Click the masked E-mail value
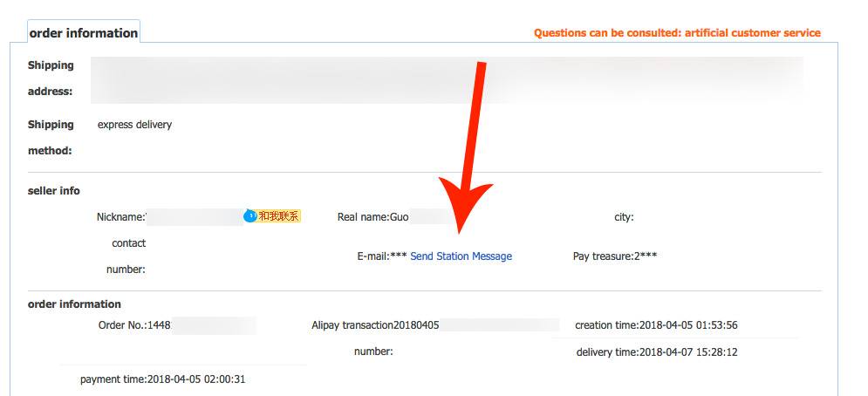Screen dimensions: 868x396 399,256
